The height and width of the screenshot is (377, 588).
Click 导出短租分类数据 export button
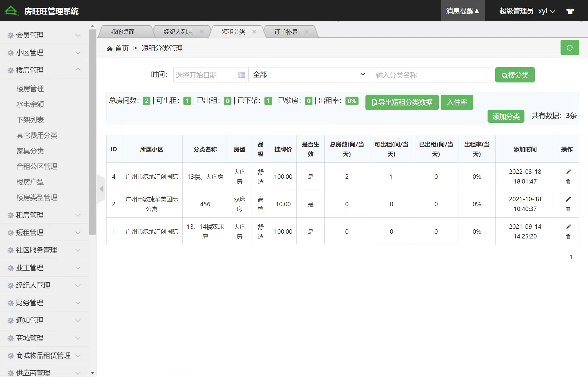[402, 102]
